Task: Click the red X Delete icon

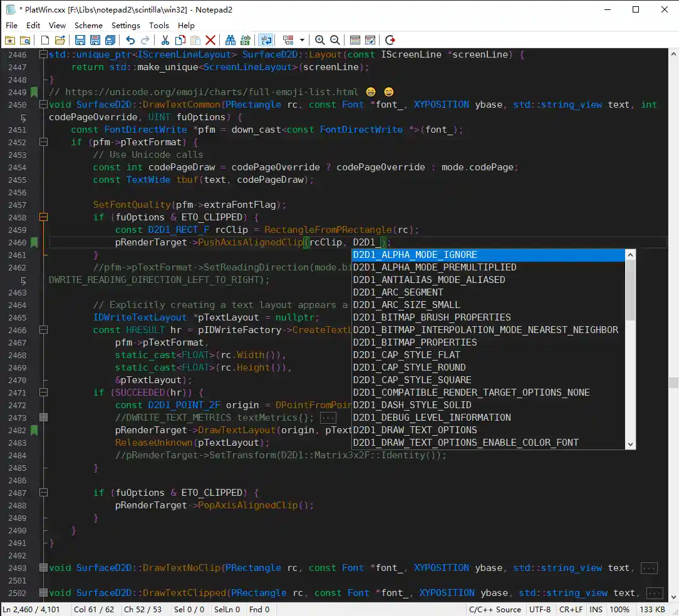Action: click(210, 40)
